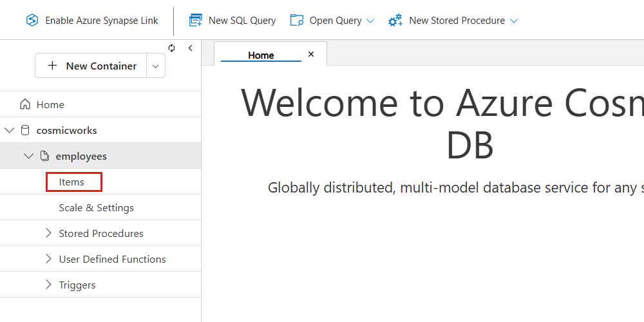
Task: Expand the Stored Procedures node
Action: 48,233
